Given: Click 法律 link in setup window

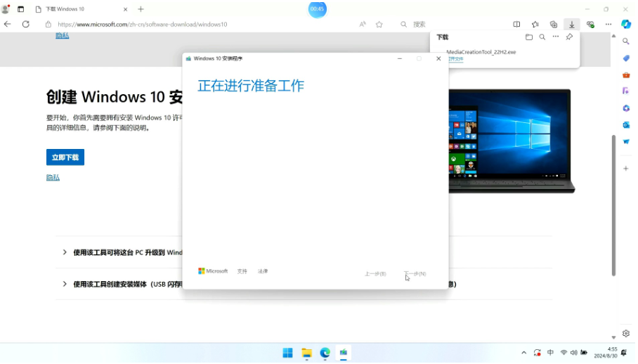Looking at the screenshot, I should coord(263,271).
